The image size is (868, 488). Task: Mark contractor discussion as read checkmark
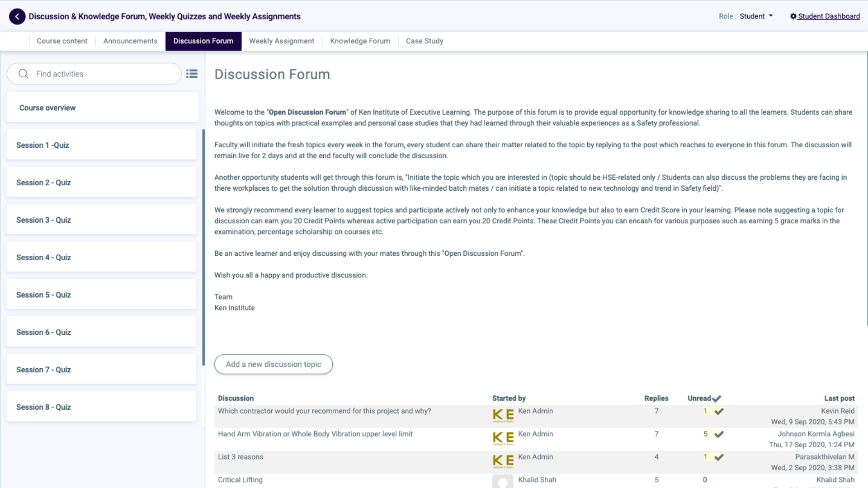click(719, 411)
